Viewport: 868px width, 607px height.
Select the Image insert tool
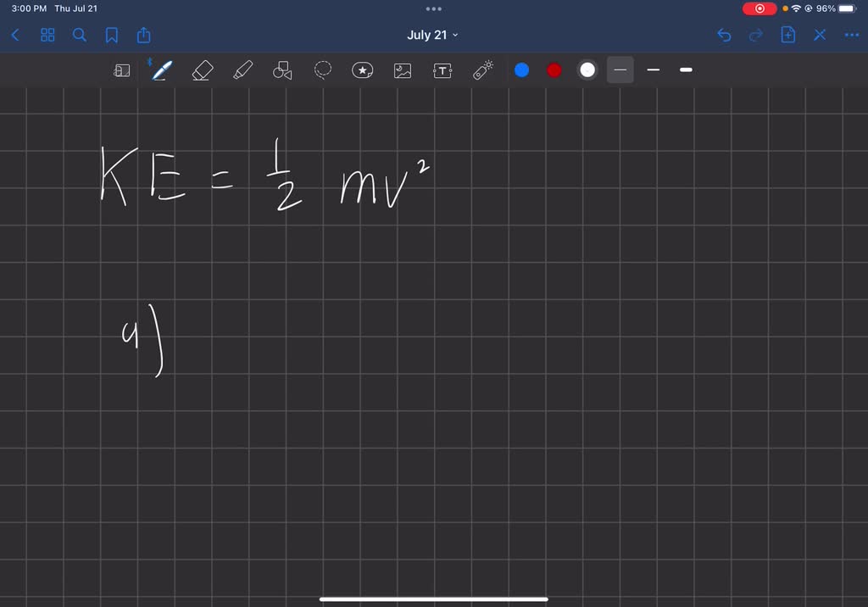click(x=403, y=70)
